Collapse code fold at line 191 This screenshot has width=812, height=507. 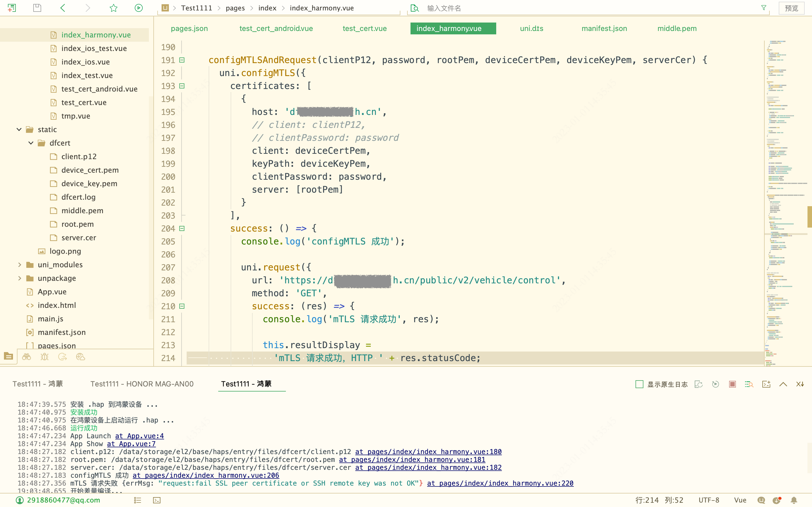tap(182, 60)
